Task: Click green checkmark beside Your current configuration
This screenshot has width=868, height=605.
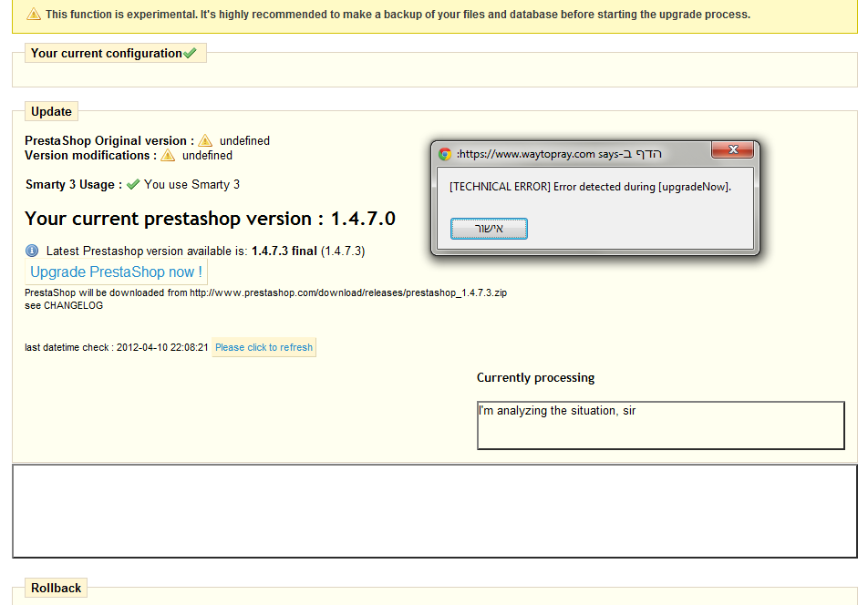Action: (190, 53)
